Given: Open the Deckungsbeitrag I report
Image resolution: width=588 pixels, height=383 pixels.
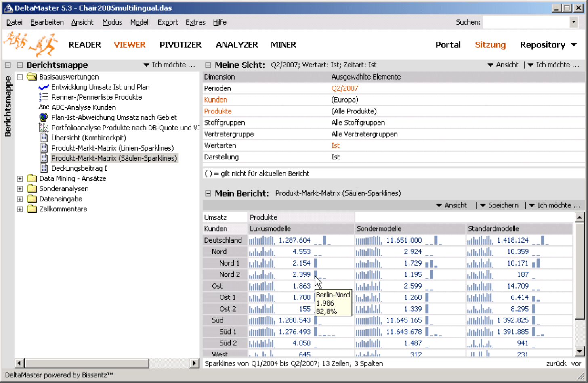Looking at the screenshot, I should coord(79,168).
